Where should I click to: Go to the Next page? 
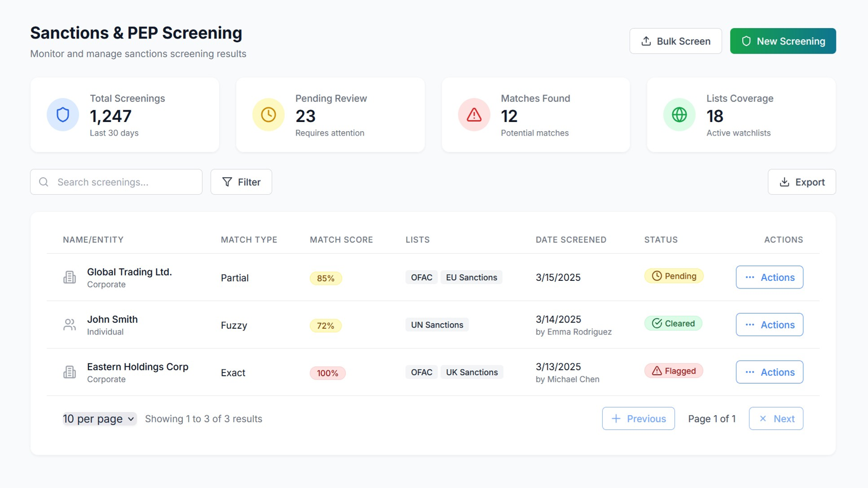tap(776, 419)
